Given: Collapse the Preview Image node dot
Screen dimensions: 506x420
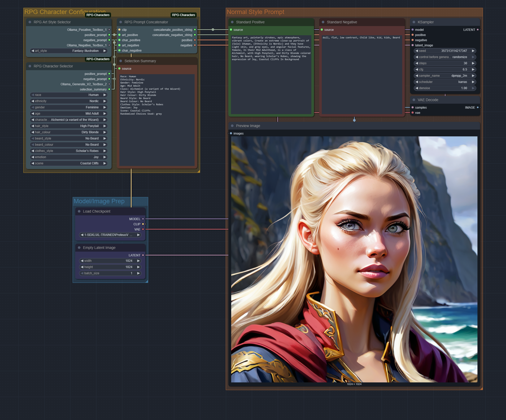Looking at the screenshot, I should 232,126.
